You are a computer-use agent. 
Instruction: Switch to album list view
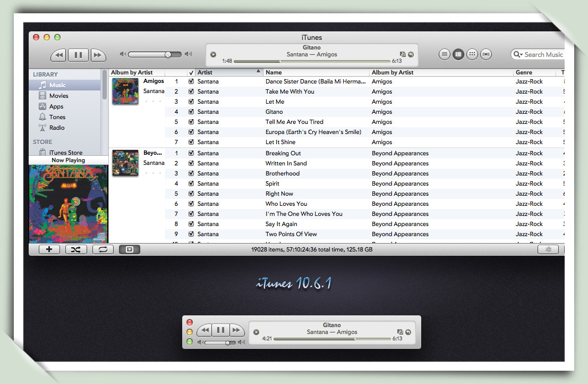[x=458, y=54]
